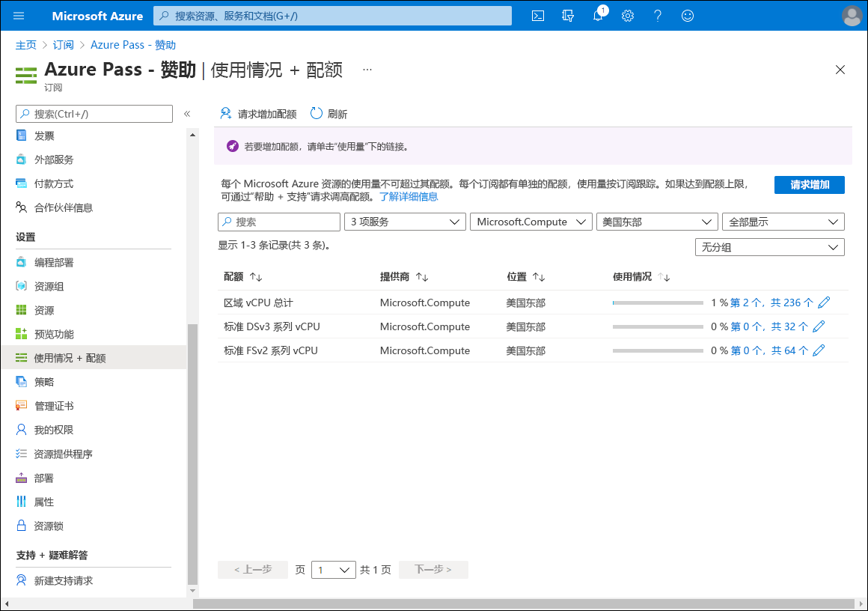Sort by 提供商 column arrows
Screen dimensions: 868x611
(x=422, y=277)
